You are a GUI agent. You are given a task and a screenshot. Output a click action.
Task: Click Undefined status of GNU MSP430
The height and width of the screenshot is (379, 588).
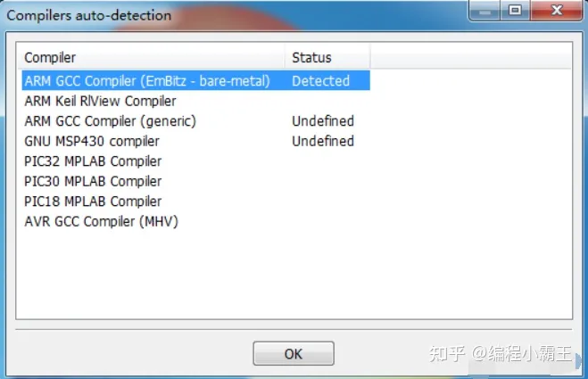(322, 141)
